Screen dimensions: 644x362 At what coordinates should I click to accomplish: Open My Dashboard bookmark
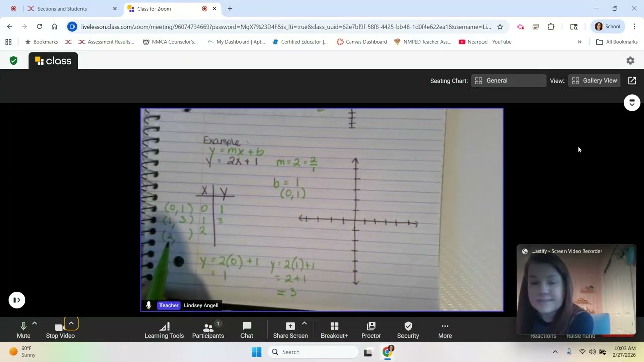point(235,42)
